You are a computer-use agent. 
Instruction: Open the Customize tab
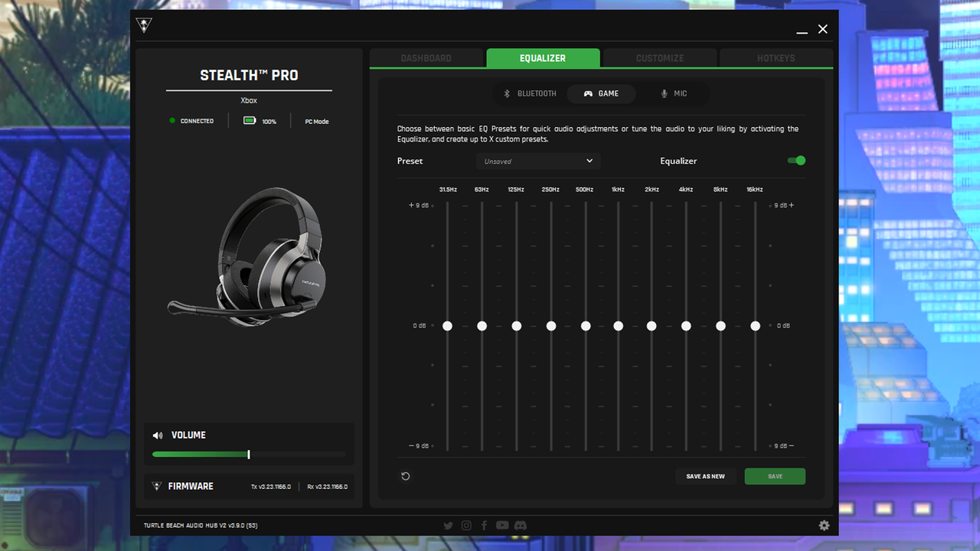[x=660, y=58]
